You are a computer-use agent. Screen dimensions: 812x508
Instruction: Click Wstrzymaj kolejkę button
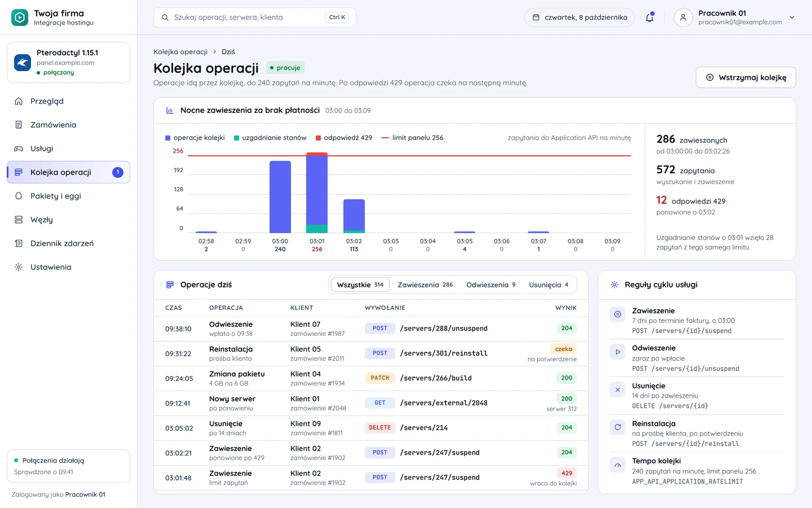[x=746, y=77]
